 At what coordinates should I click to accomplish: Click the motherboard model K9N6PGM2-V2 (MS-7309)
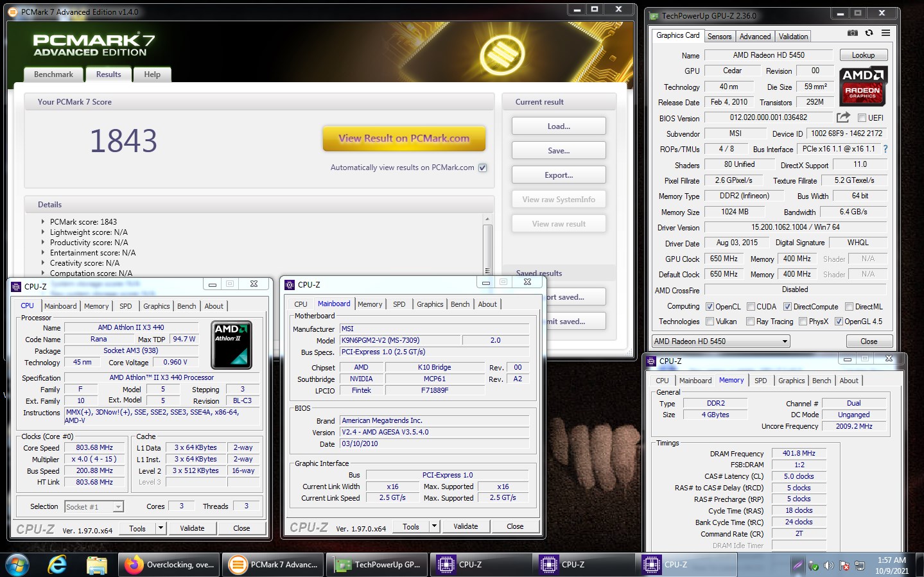398,340
